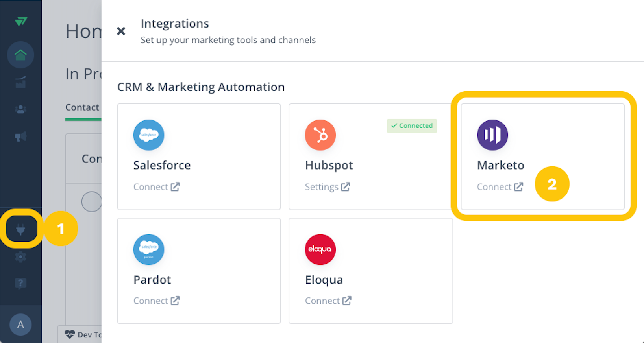644x343 pixels.
Task: Click the Hubspot card title
Action: pyautogui.click(x=329, y=165)
